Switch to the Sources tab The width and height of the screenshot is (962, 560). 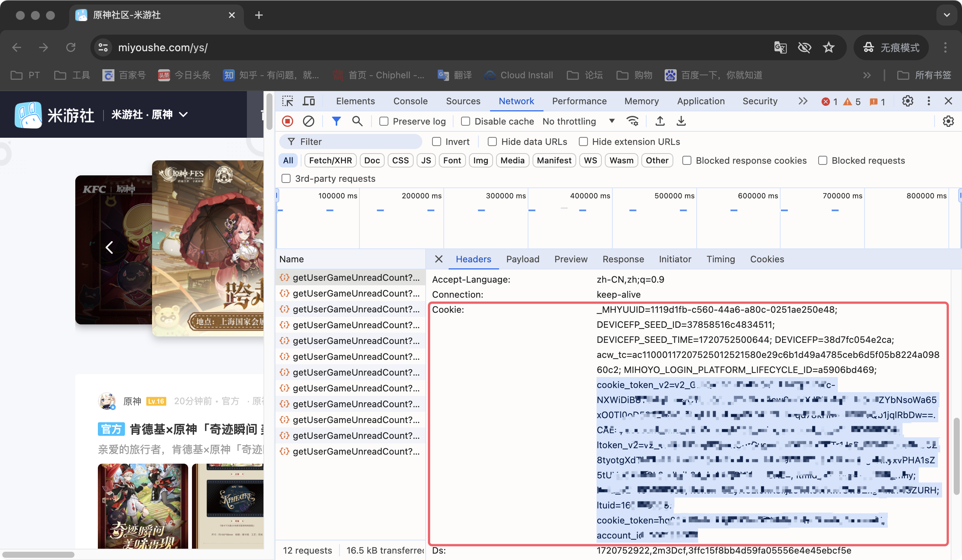(x=463, y=101)
